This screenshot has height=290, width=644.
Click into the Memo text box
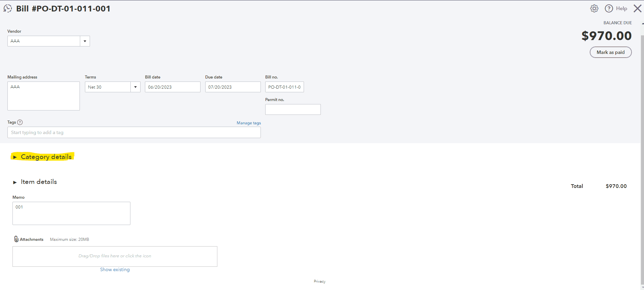71,213
